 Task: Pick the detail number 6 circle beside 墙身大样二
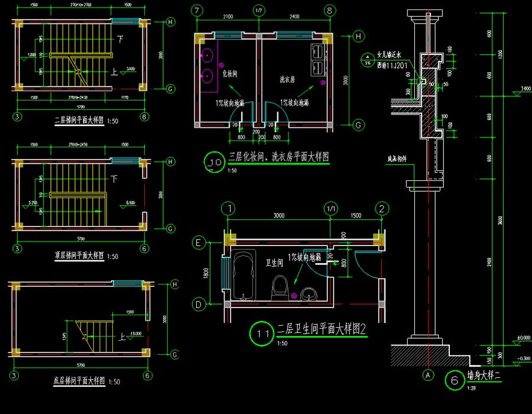(x=455, y=380)
